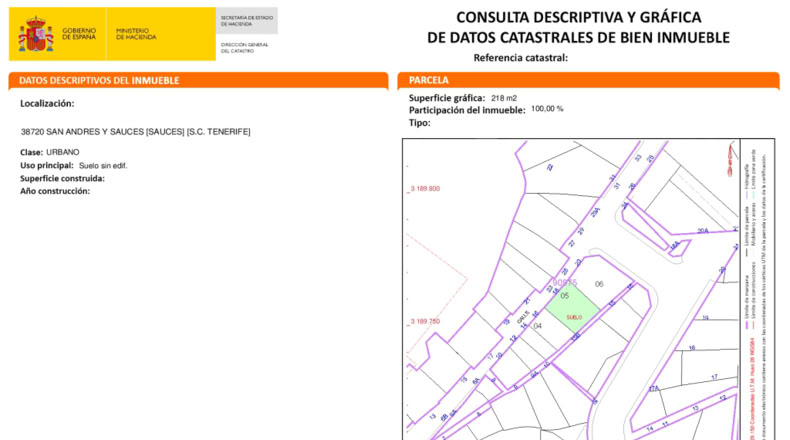Click number '22' in the top map parcel
The image size is (790, 440).
coord(550,167)
